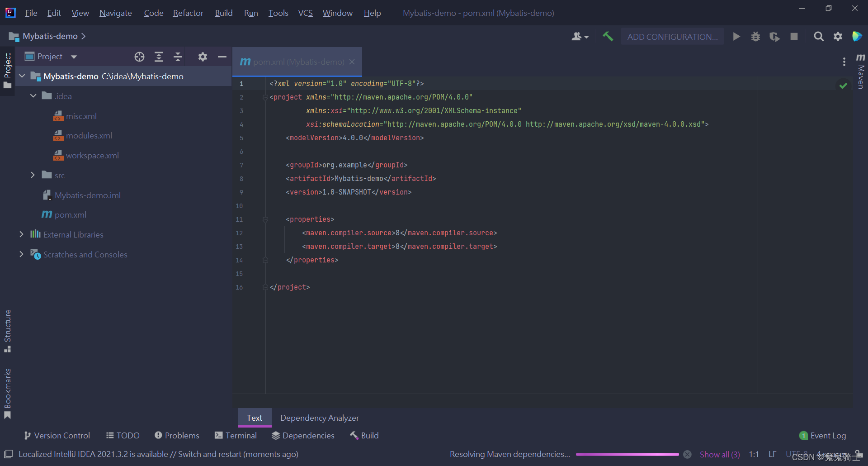Image resolution: width=868 pixels, height=466 pixels.
Task: Open the TODO tool window
Action: point(123,435)
